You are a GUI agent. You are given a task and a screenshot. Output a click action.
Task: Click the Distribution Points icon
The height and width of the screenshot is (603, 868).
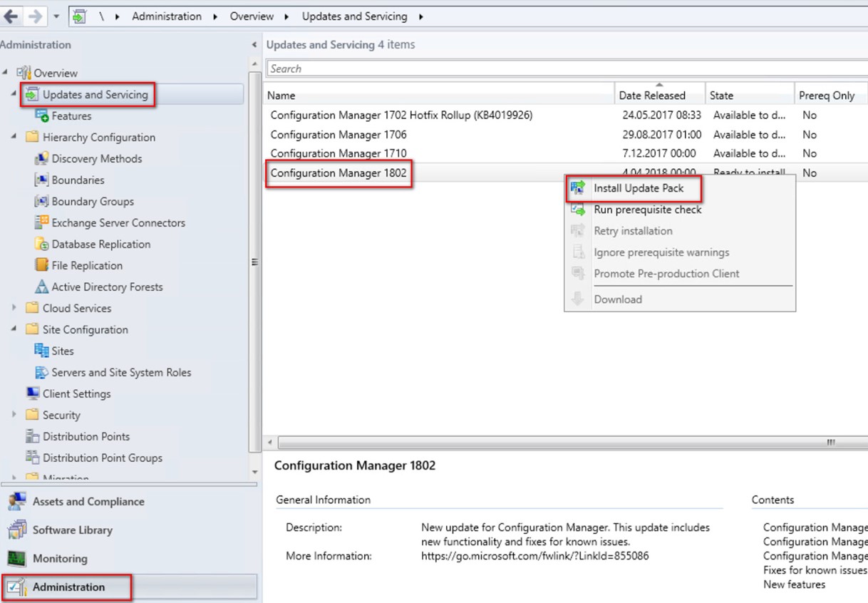pos(32,436)
